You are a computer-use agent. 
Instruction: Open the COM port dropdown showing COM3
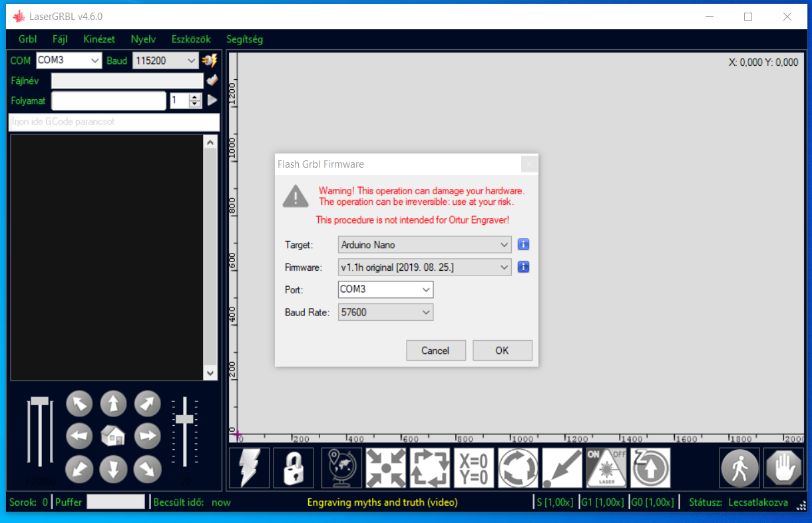point(69,61)
